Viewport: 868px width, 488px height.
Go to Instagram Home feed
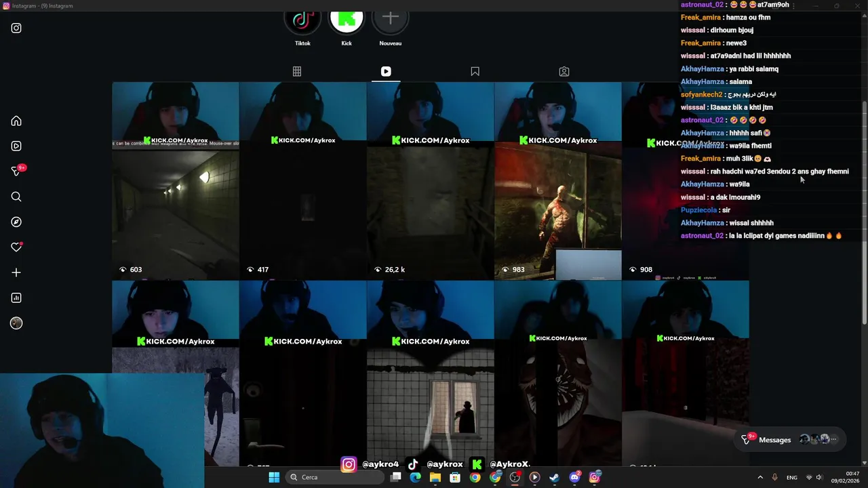coord(16,121)
